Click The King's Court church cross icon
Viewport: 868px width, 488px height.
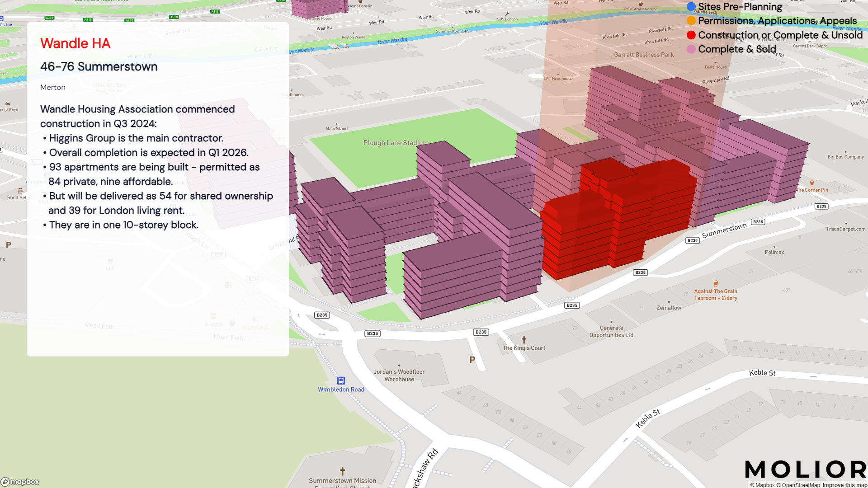coord(524,340)
